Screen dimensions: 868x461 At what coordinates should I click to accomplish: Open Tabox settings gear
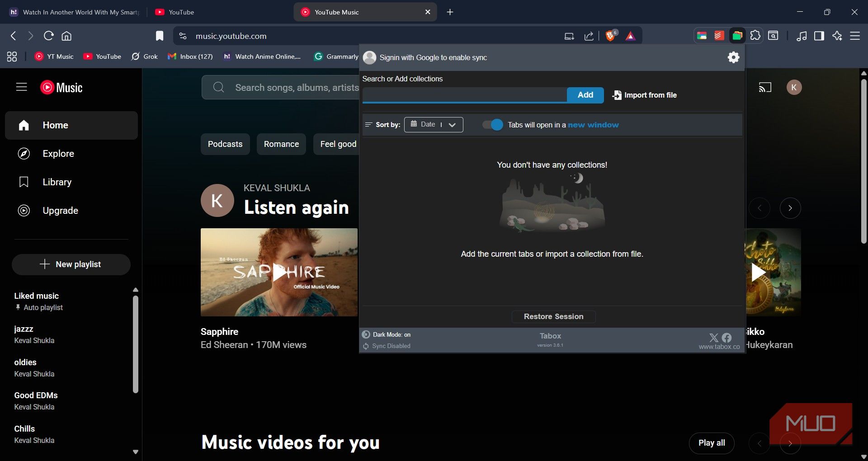tap(733, 57)
